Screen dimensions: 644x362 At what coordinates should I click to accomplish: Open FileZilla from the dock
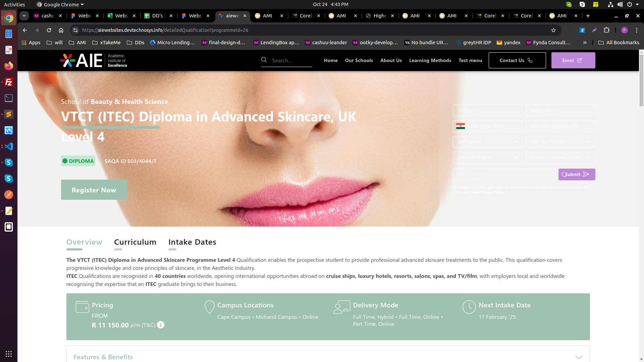click(9, 82)
